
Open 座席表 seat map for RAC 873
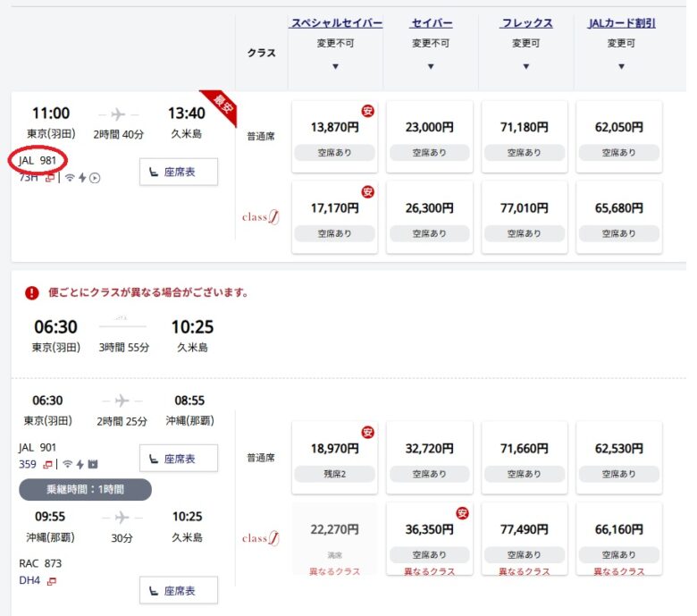click(x=179, y=590)
